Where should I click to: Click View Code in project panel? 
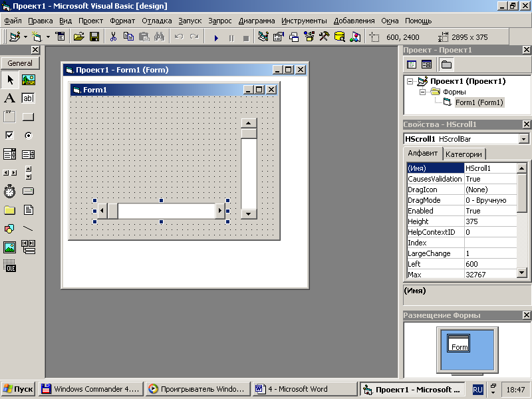412,65
